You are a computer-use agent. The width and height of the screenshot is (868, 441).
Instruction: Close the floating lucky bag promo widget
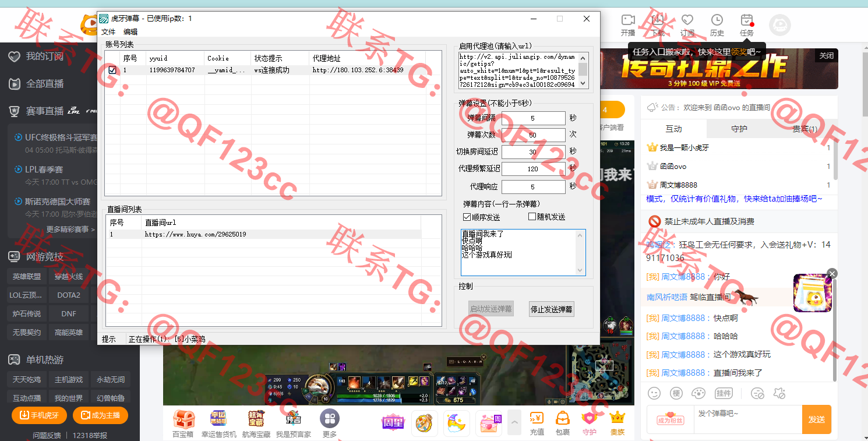pos(832,273)
